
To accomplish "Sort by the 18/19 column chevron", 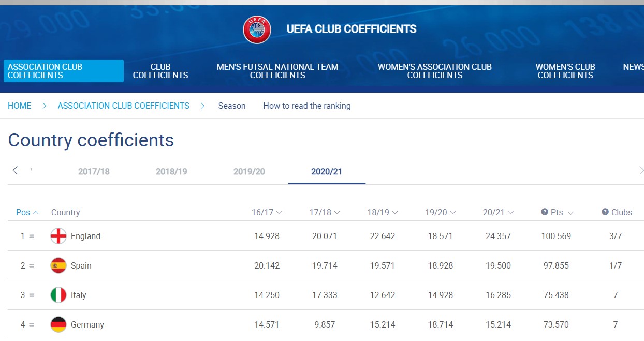I will [x=395, y=213].
